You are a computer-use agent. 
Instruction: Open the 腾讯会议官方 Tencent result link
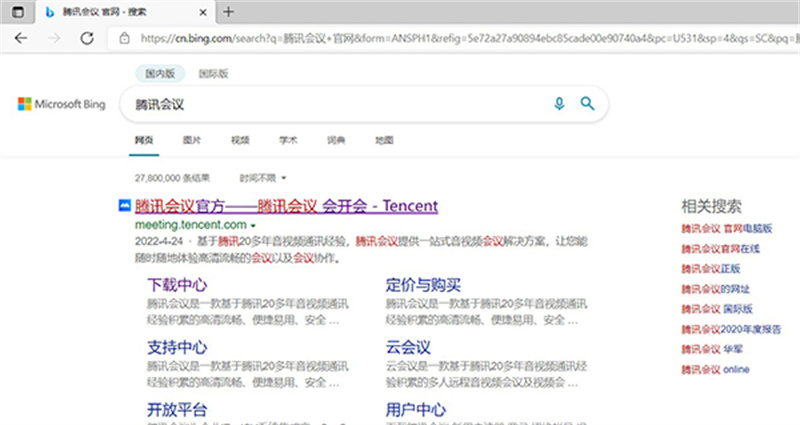286,206
